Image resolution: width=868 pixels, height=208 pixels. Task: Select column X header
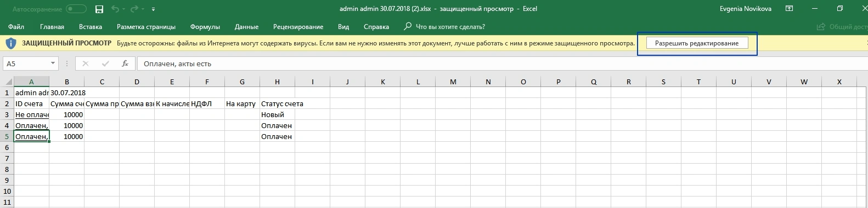tap(839, 82)
